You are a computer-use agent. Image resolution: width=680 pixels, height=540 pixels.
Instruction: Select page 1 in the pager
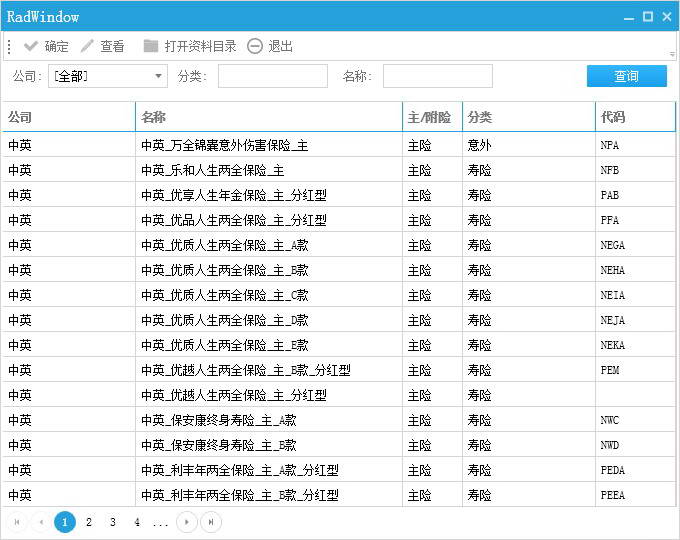[x=65, y=522]
